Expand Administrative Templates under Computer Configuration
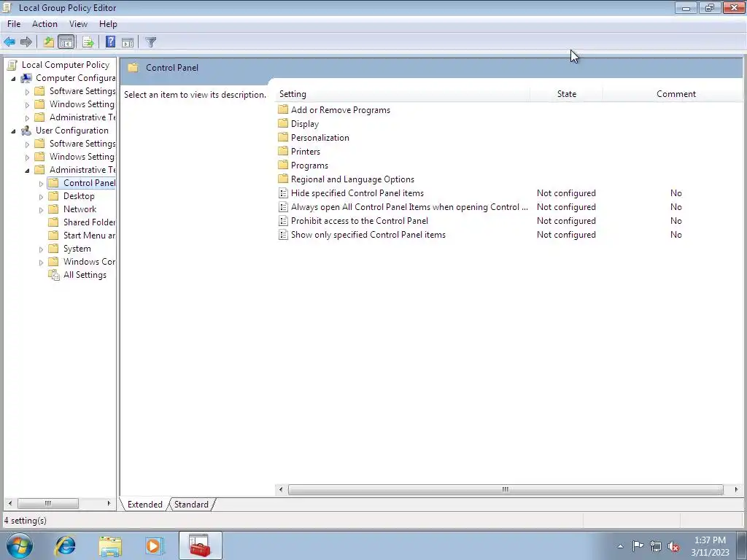 point(27,117)
